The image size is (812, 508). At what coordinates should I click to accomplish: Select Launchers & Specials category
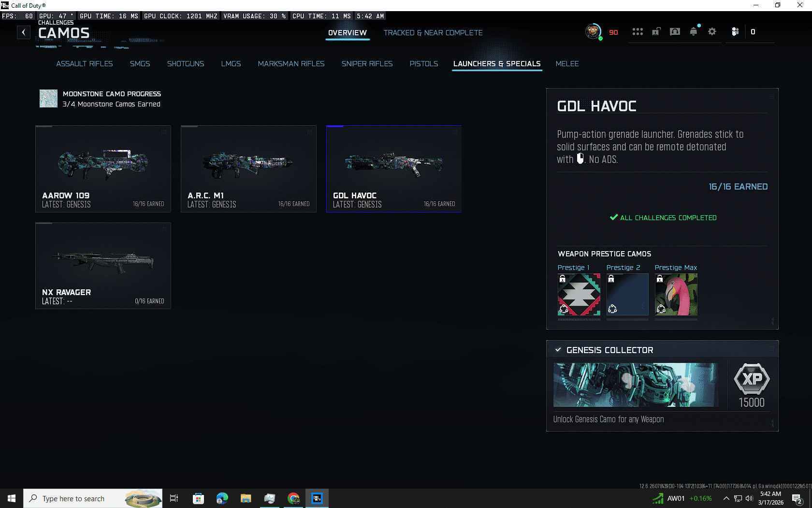[x=497, y=64]
